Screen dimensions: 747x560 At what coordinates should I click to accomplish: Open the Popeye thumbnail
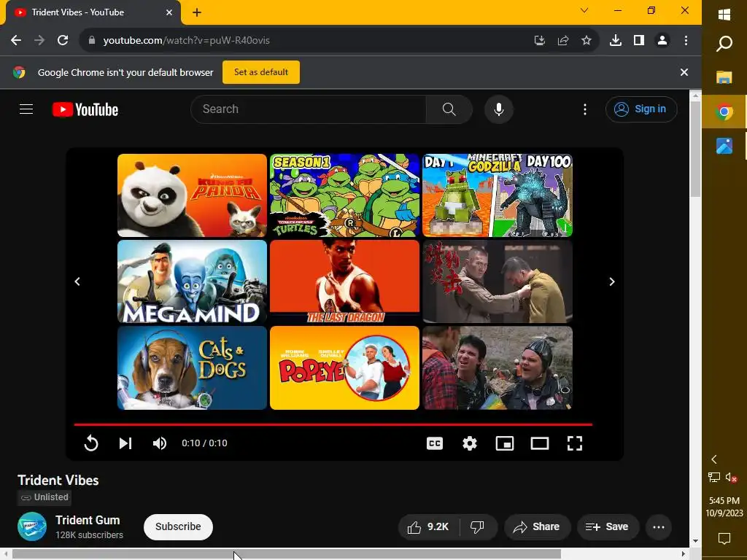[344, 367]
